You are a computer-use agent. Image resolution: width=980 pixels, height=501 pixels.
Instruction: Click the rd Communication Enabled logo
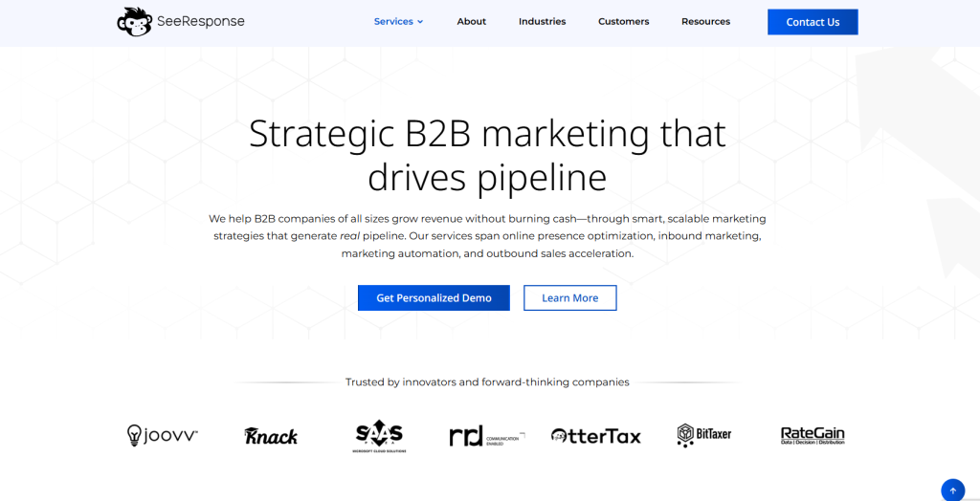pyautogui.click(x=487, y=436)
